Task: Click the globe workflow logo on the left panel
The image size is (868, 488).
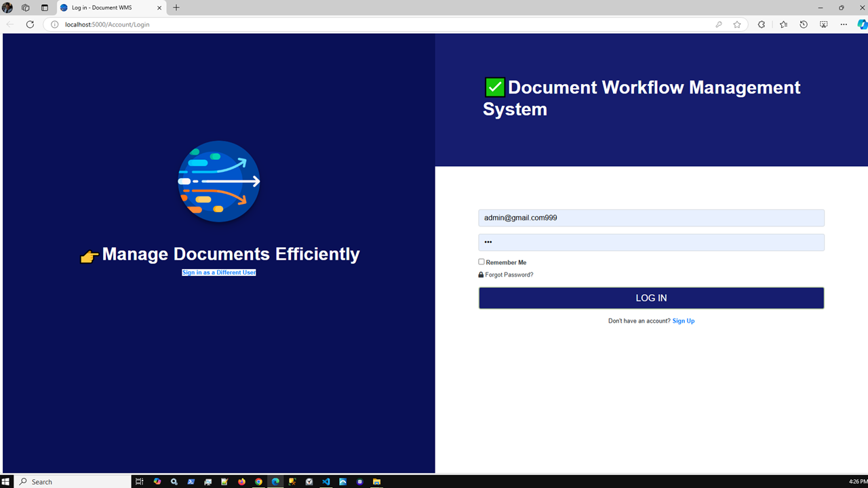Action: (x=218, y=182)
